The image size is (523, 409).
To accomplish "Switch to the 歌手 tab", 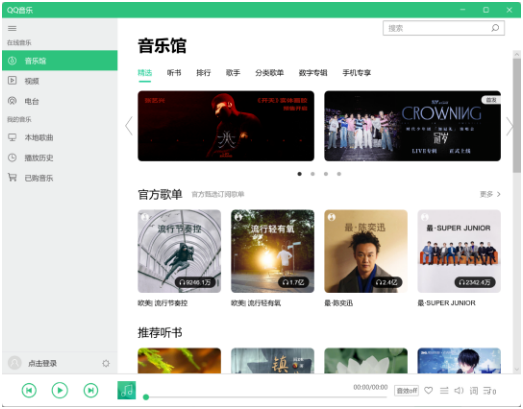I will (233, 73).
